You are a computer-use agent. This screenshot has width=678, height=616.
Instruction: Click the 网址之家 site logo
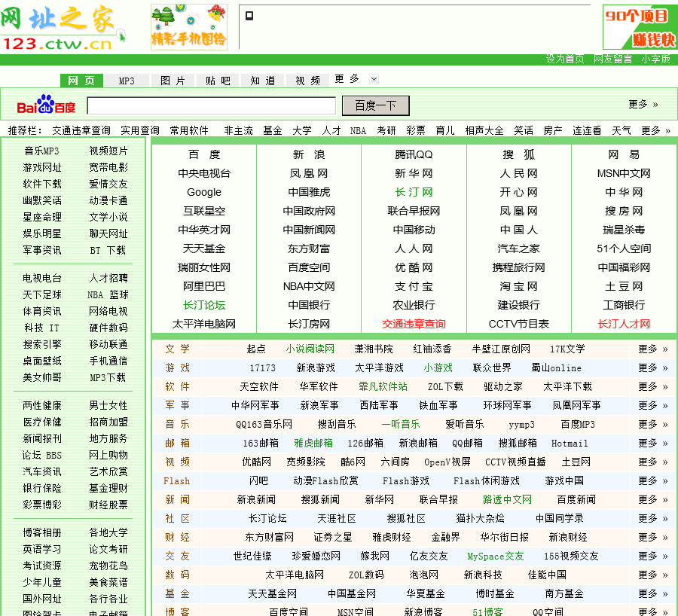[60, 28]
